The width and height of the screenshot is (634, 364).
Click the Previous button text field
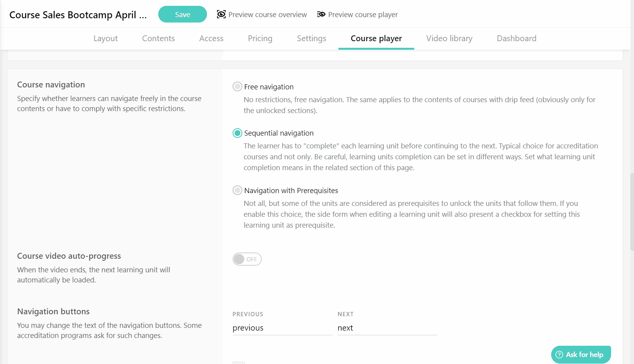pyautogui.click(x=282, y=328)
